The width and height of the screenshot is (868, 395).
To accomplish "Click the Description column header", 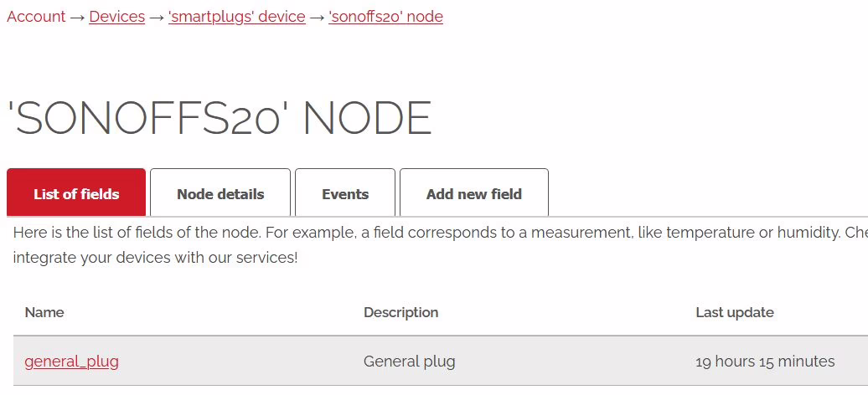I will (x=400, y=312).
